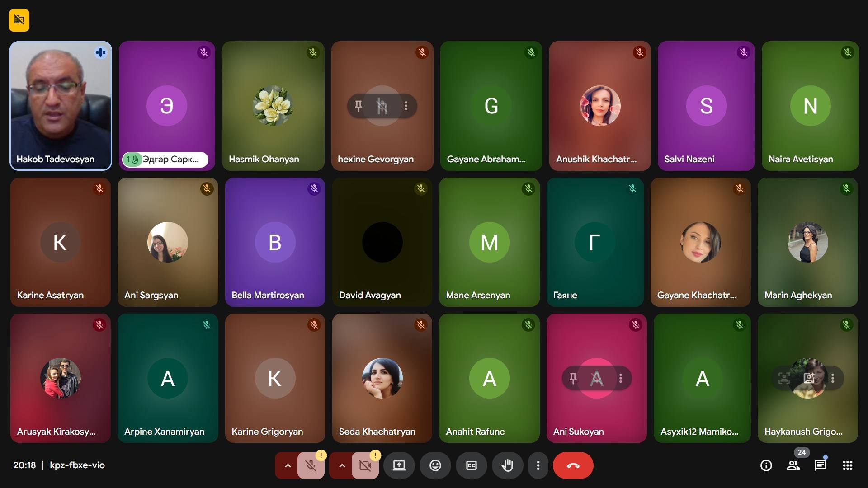Click Gayane Khachatr's profile photo
This screenshot has width=868, height=488.
[701, 242]
